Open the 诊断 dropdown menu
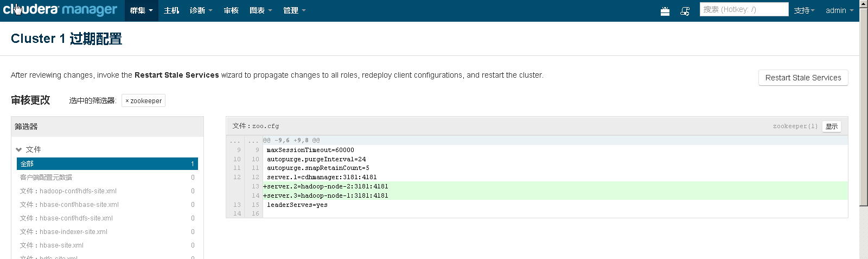The width and height of the screenshot is (868, 259). [x=201, y=10]
